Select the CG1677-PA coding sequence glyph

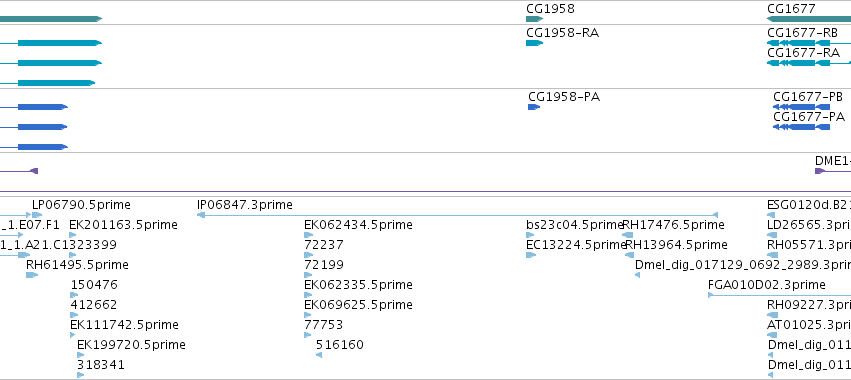[x=802, y=127]
